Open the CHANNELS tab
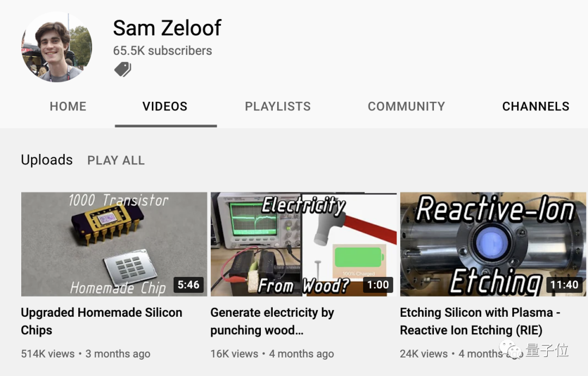The image size is (588, 376). pos(536,107)
